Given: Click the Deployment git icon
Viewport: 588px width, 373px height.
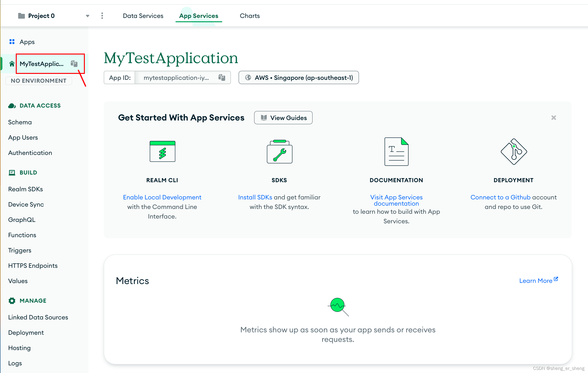Looking at the screenshot, I should coord(513,151).
